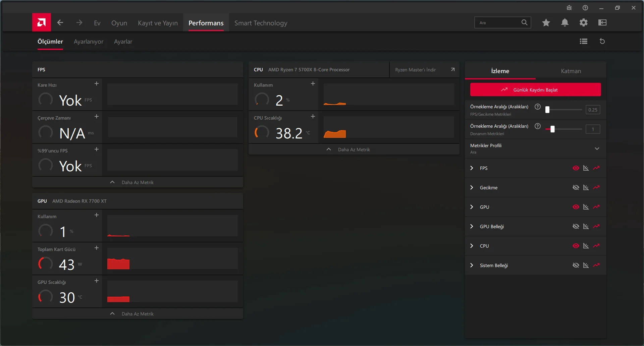The width and height of the screenshot is (644, 346).
Task: Open the favorites star icon
Action: (x=546, y=22)
